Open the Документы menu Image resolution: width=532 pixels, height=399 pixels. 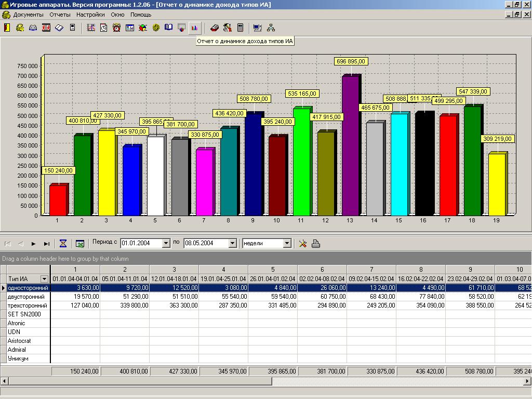tap(29, 15)
